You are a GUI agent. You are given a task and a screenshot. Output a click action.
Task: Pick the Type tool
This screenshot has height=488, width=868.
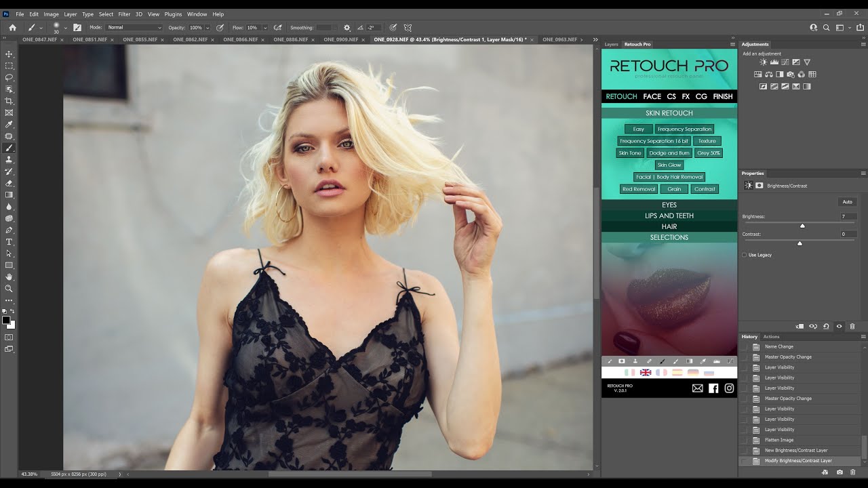pos(9,242)
